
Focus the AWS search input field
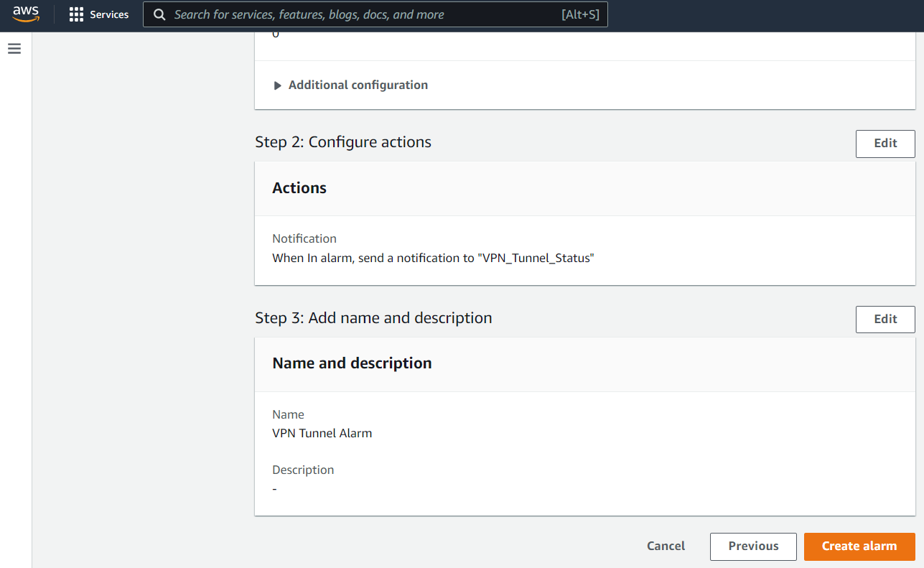click(x=359, y=14)
